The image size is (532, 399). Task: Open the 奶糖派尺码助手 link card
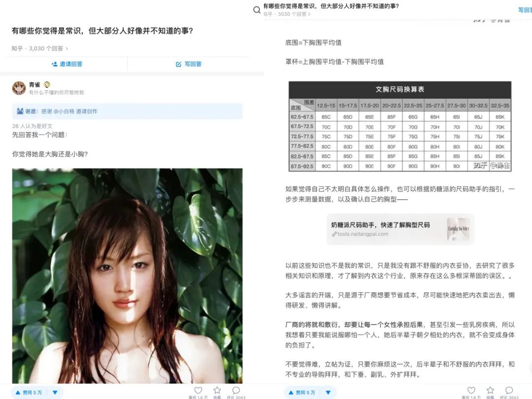pos(400,229)
